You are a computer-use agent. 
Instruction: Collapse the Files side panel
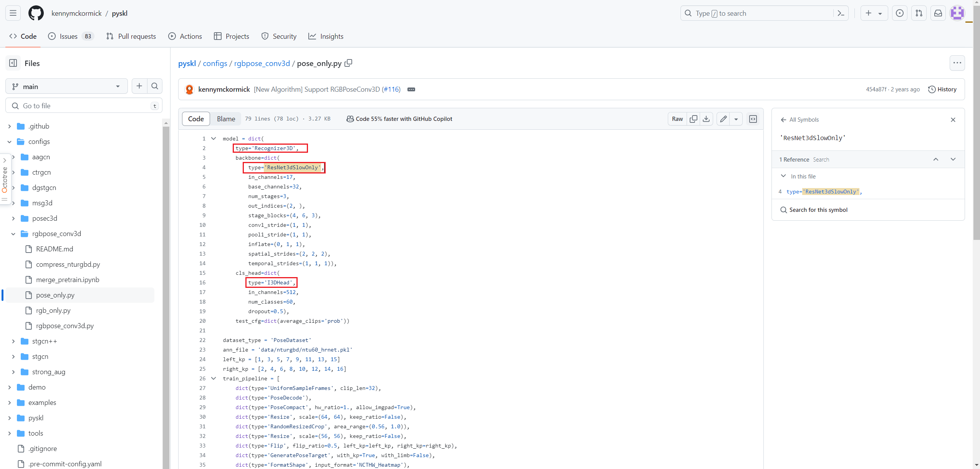tap(13, 63)
